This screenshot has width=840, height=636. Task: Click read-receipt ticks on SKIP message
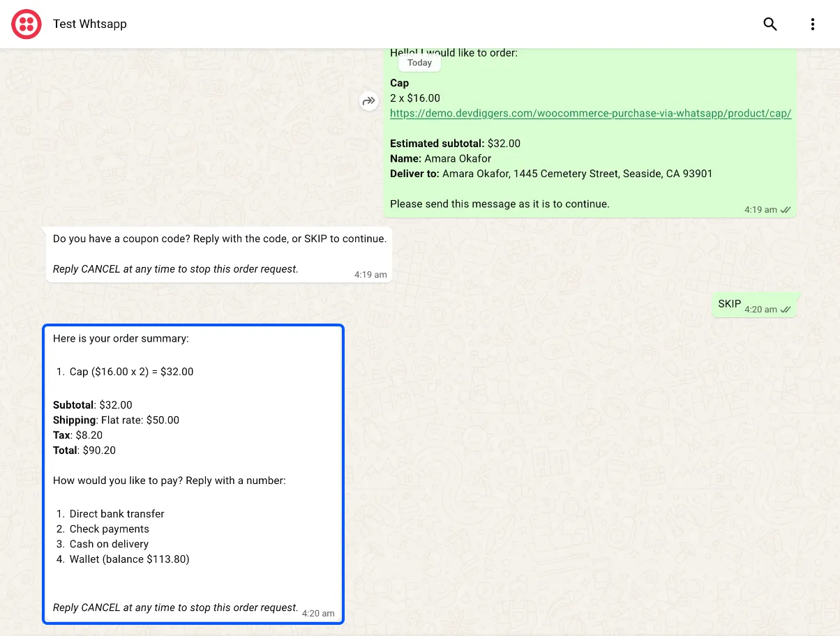point(786,310)
